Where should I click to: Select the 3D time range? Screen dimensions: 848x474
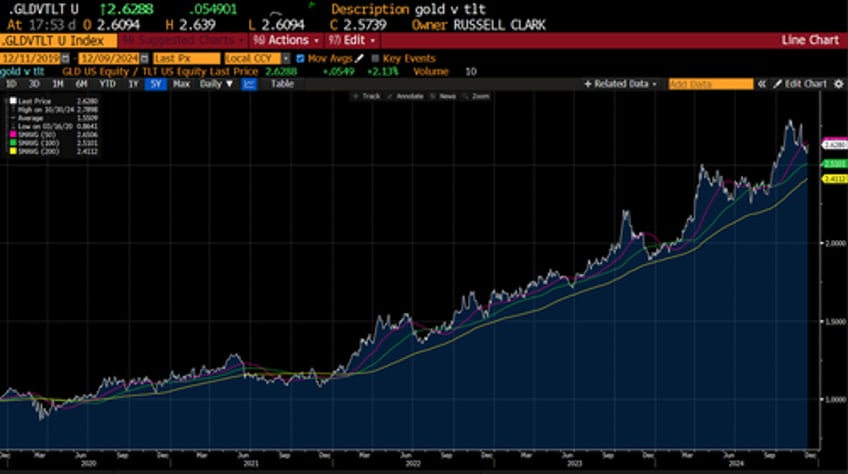34,84
